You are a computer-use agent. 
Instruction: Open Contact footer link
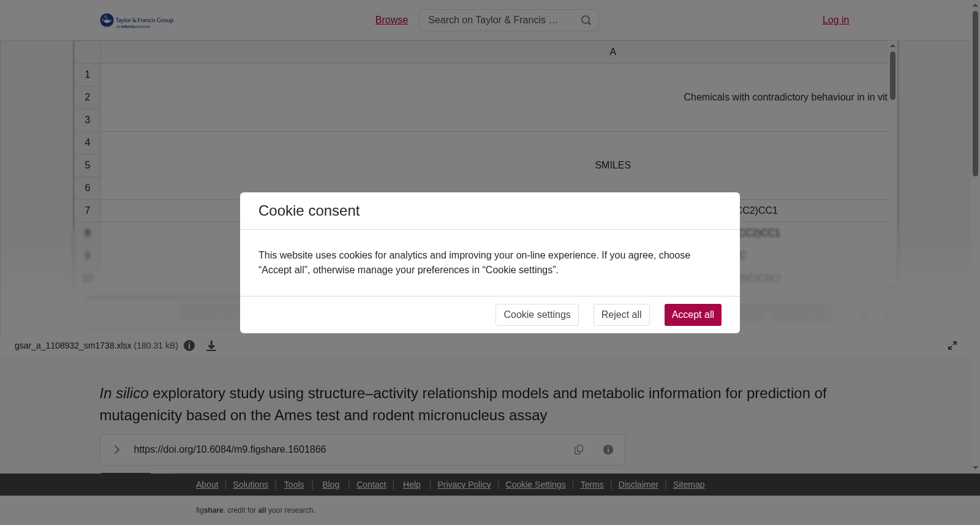coord(371,485)
